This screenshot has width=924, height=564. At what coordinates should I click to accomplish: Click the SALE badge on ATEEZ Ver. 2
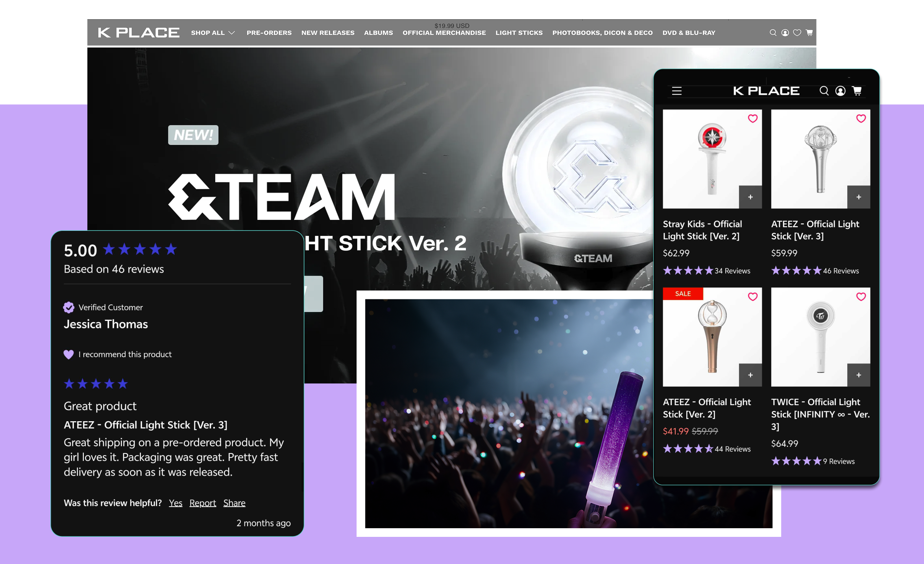tap(683, 294)
